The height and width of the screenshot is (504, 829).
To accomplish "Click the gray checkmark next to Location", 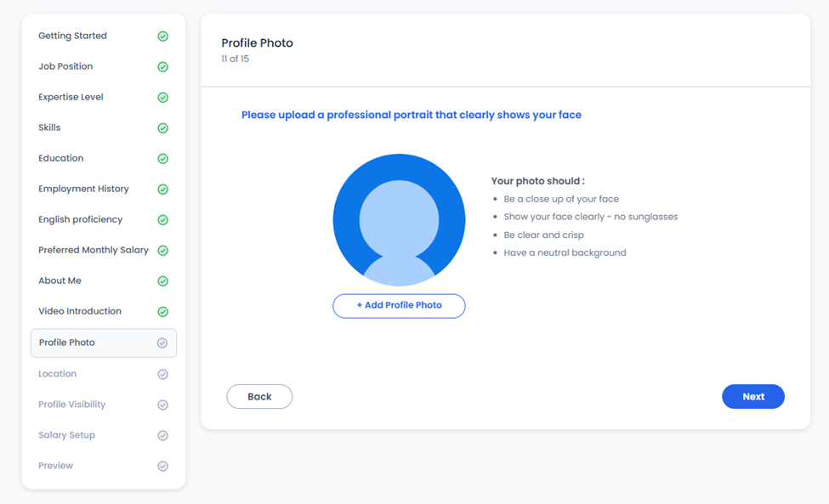I will coord(163,375).
